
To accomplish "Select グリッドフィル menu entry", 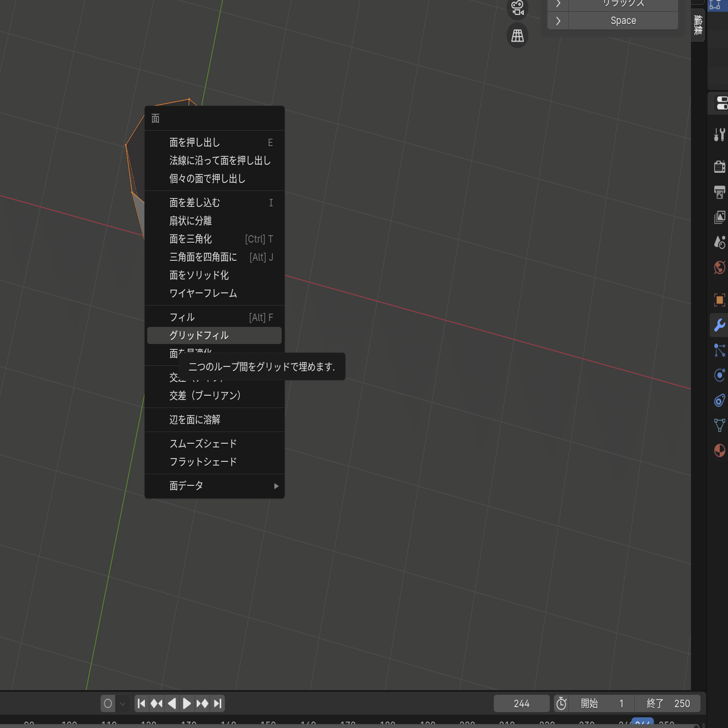I will pyautogui.click(x=214, y=335).
